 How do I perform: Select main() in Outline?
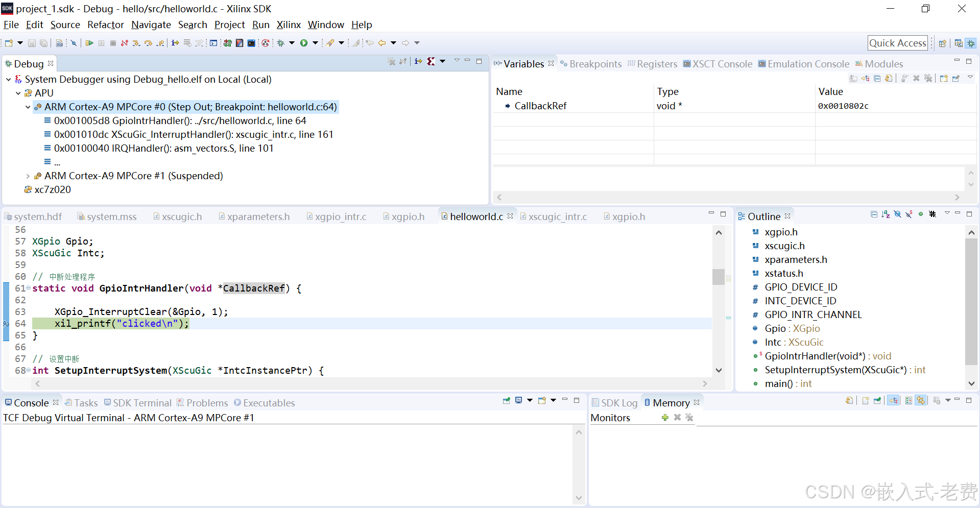[782, 383]
